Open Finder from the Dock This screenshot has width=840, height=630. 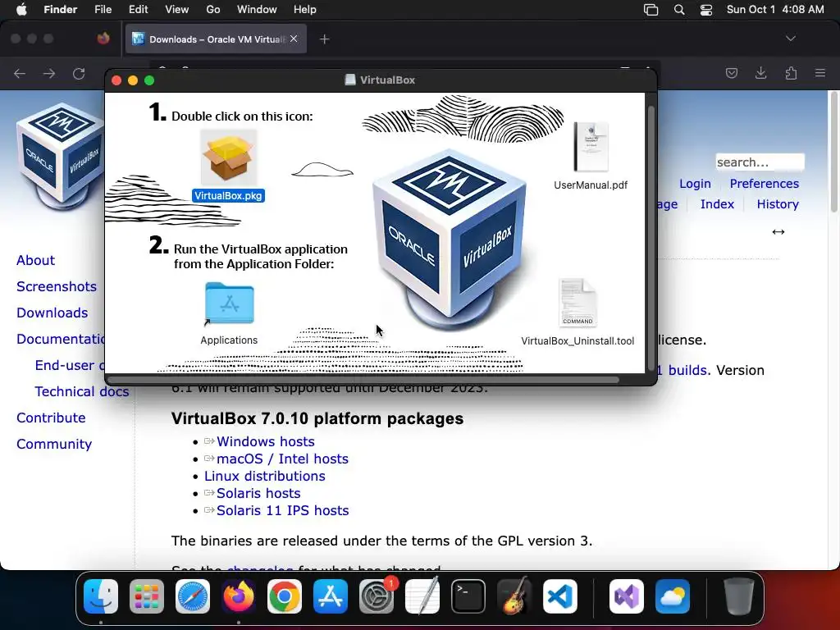tap(101, 596)
